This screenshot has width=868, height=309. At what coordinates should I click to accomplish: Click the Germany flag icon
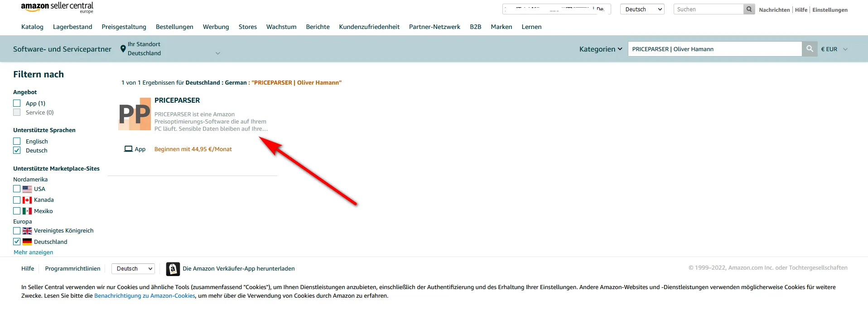point(27,242)
